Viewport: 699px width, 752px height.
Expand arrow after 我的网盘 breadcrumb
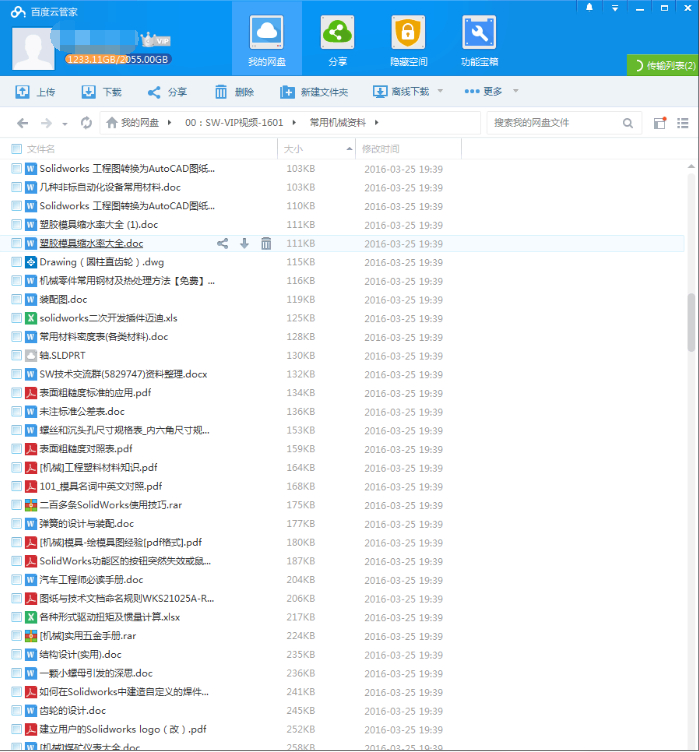pos(169,123)
